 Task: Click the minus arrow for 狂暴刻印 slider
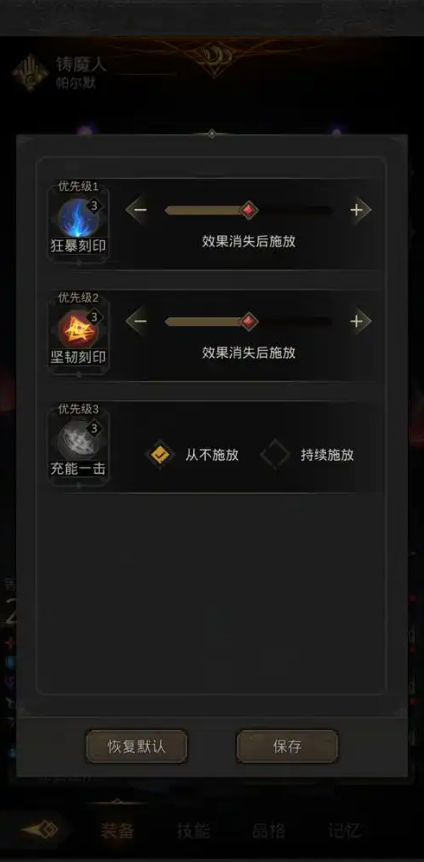click(x=140, y=210)
